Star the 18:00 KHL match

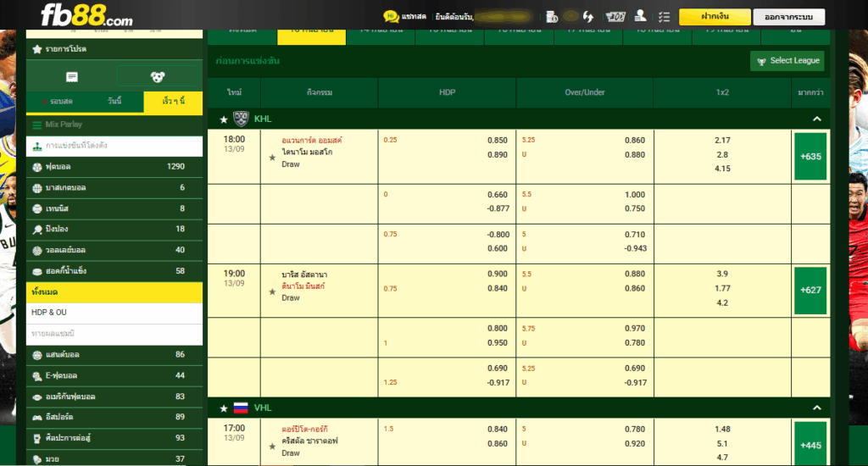click(272, 158)
